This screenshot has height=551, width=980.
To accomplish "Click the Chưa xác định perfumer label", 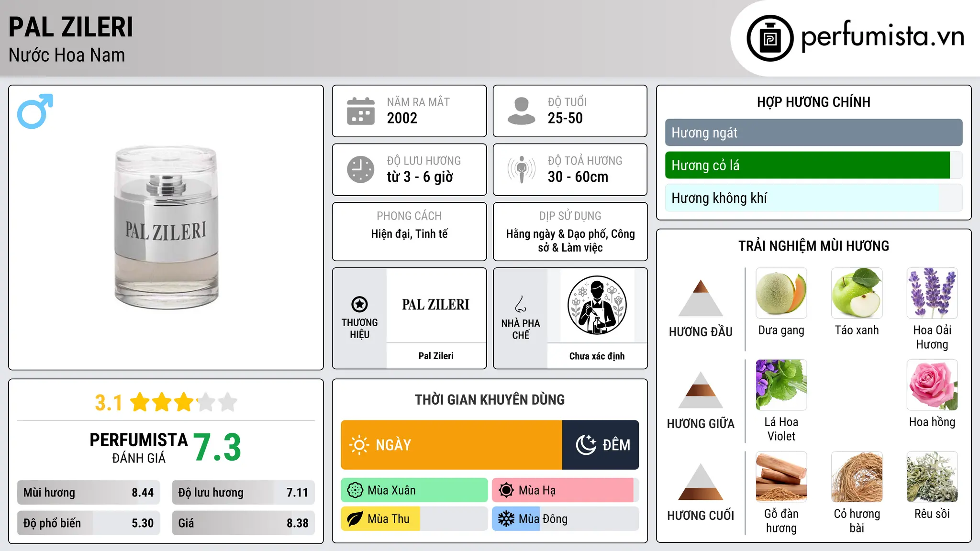I will tap(597, 356).
